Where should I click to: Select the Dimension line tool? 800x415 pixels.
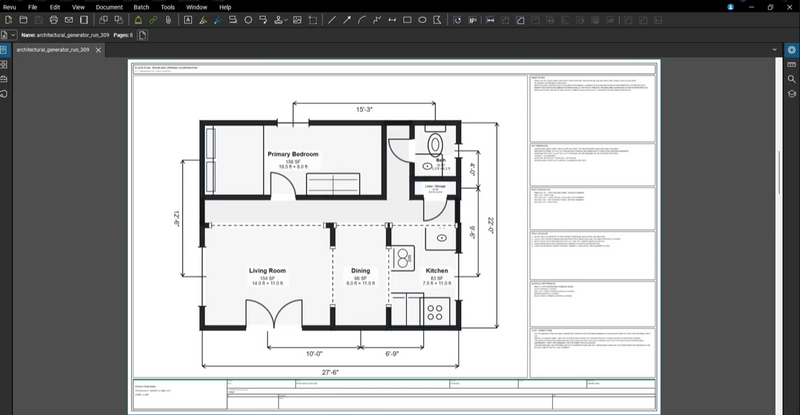(x=392, y=20)
